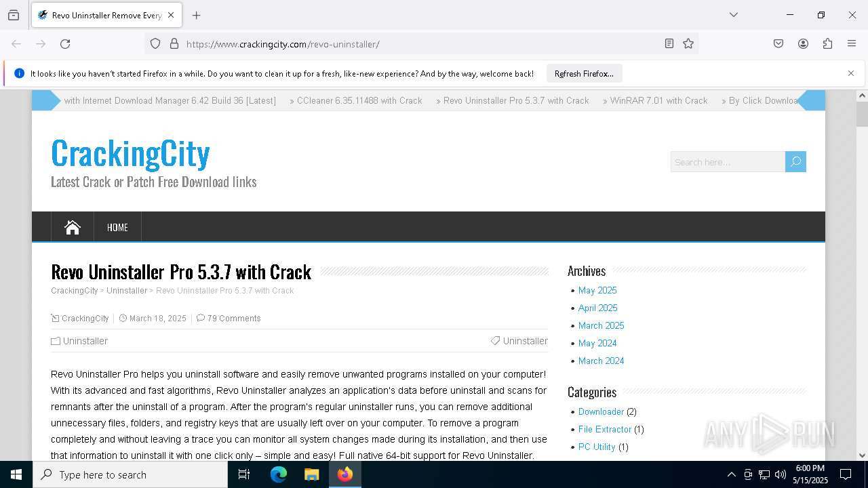Open CrackingCity author link
This screenshot has height=488, width=868.
click(85, 319)
